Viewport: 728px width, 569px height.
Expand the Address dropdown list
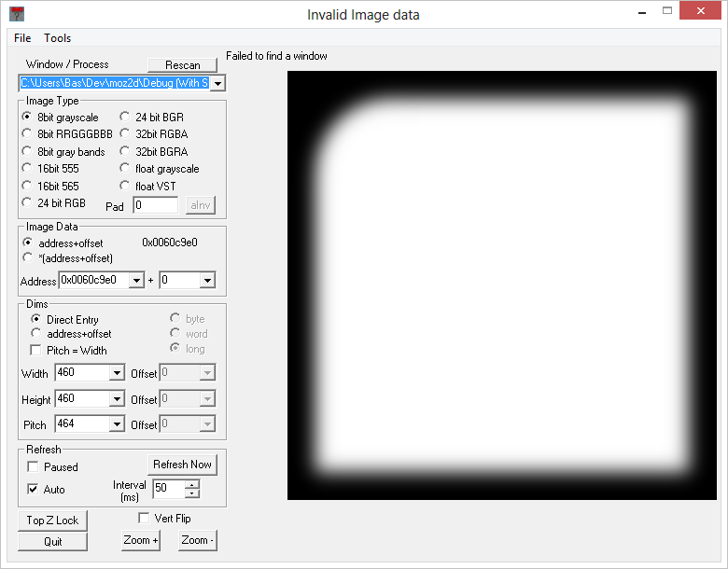point(136,281)
